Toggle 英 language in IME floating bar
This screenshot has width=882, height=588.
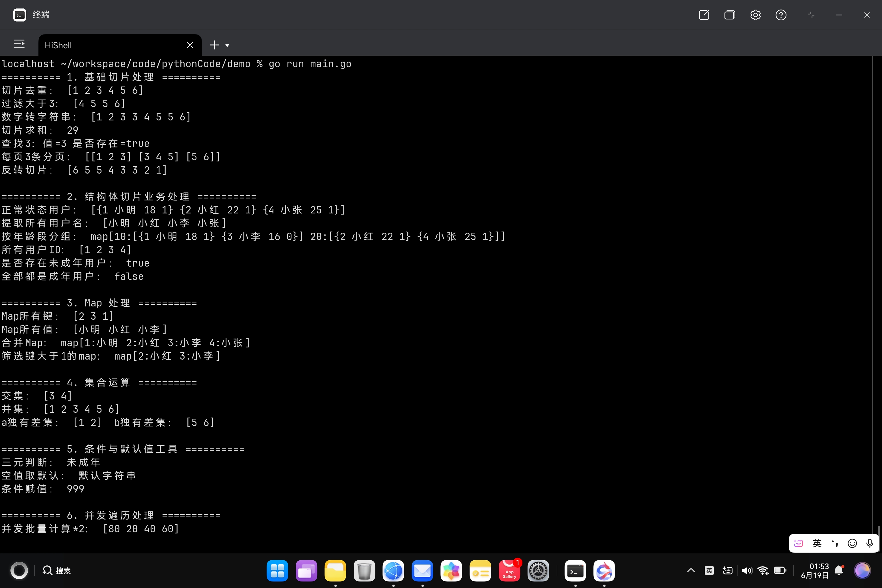pyautogui.click(x=817, y=543)
